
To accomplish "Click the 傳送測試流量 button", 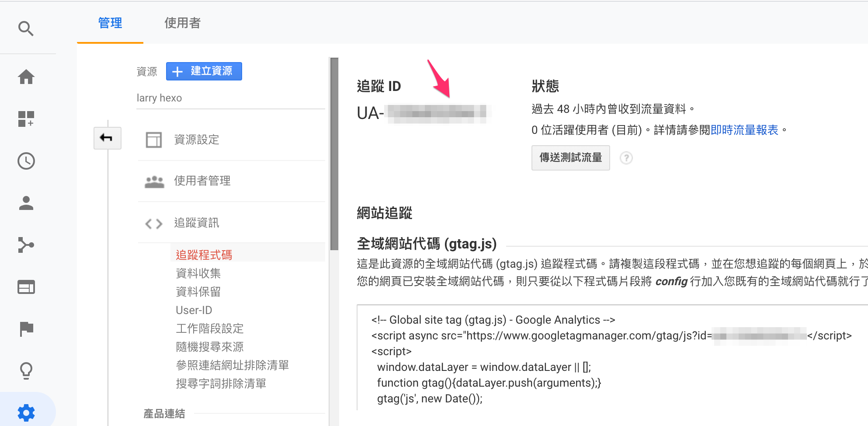I will pyautogui.click(x=570, y=158).
